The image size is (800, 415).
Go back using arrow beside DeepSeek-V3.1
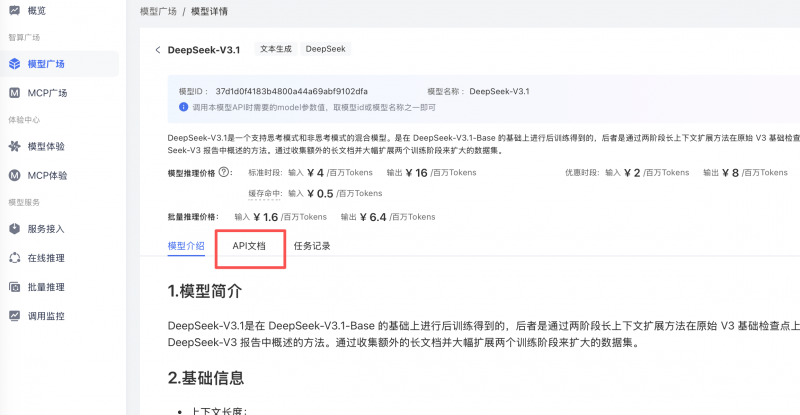point(157,49)
